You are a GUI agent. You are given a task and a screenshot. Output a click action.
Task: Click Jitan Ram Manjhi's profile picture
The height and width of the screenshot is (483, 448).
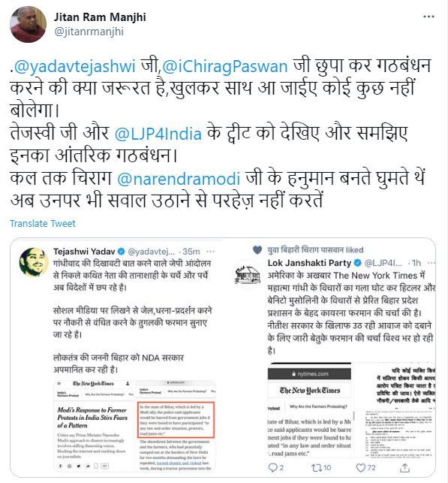click(x=28, y=24)
